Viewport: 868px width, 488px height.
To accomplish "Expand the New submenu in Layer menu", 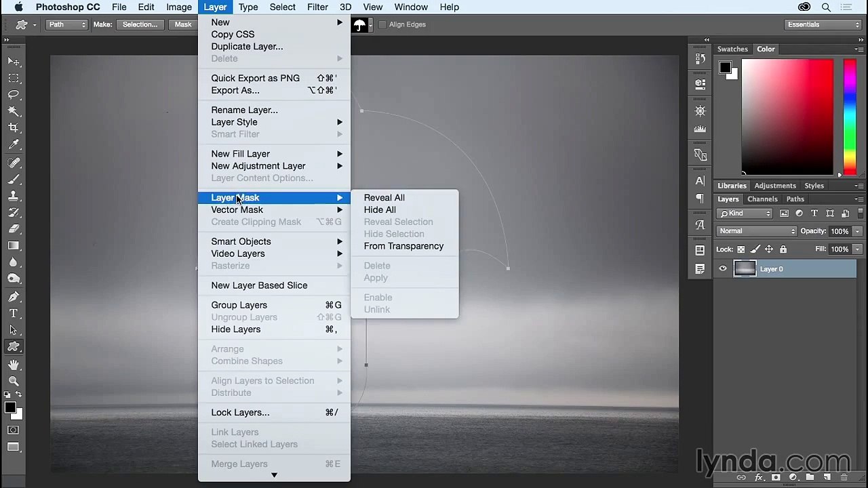I will [x=274, y=22].
